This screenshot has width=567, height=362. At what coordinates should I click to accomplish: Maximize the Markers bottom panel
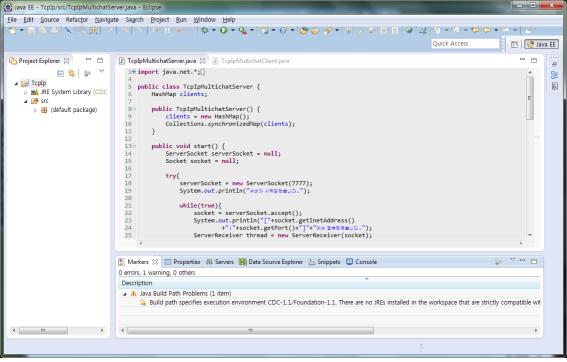[x=534, y=261]
